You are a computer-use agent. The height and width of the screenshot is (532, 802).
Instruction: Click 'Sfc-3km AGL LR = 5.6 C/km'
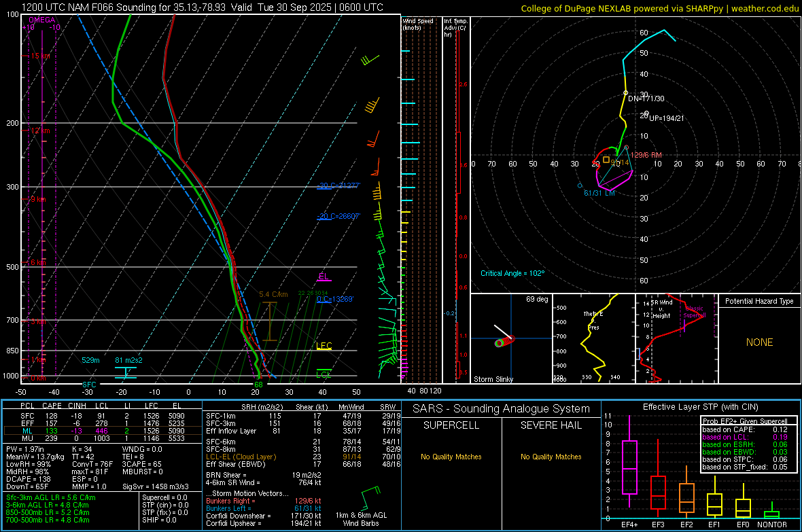click(x=51, y=497)
